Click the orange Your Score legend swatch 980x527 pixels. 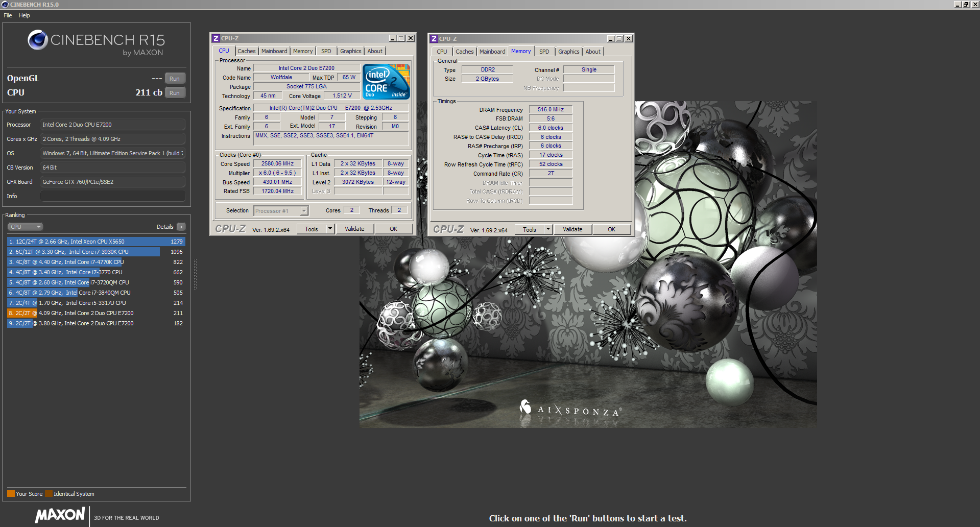(11, 494)
